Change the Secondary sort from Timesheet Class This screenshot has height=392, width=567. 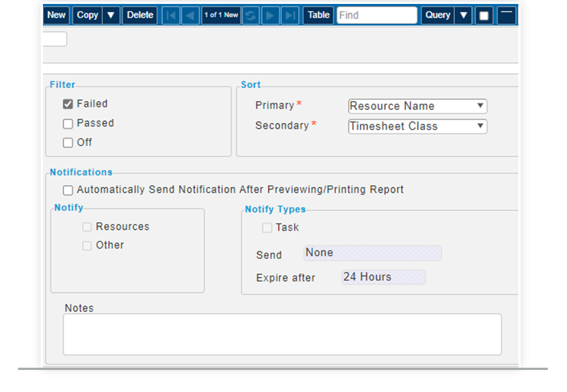point(480,127)
